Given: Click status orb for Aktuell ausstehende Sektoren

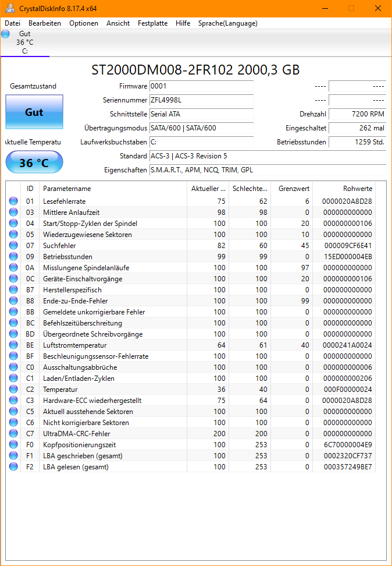Looking at the screenshot, I should [x=13, y=412].
